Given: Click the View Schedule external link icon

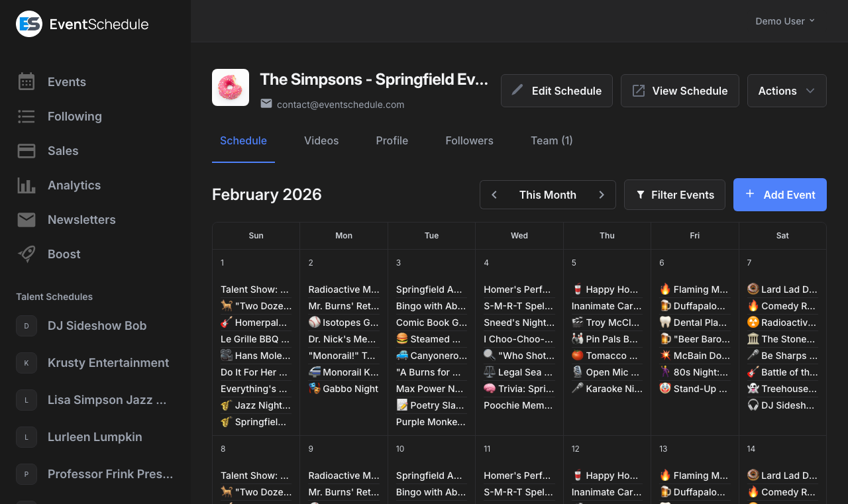Looking at the screenshot, I should pyautogui.click(x=639, y=90).
